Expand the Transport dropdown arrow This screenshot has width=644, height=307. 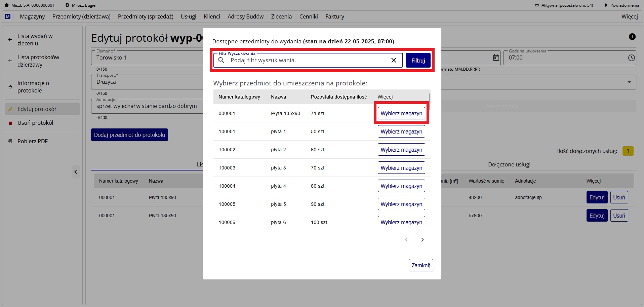click(629, 82)
